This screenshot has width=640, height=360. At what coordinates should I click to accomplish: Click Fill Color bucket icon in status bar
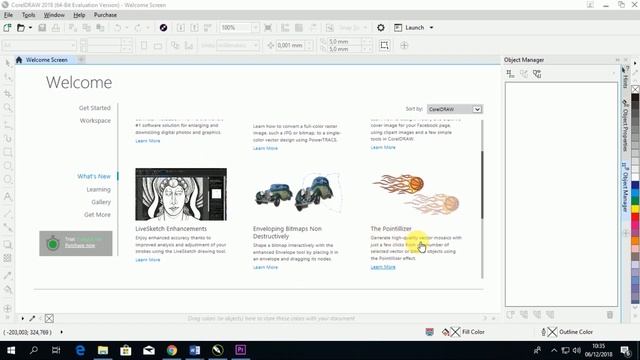click(x=445, y=332)
